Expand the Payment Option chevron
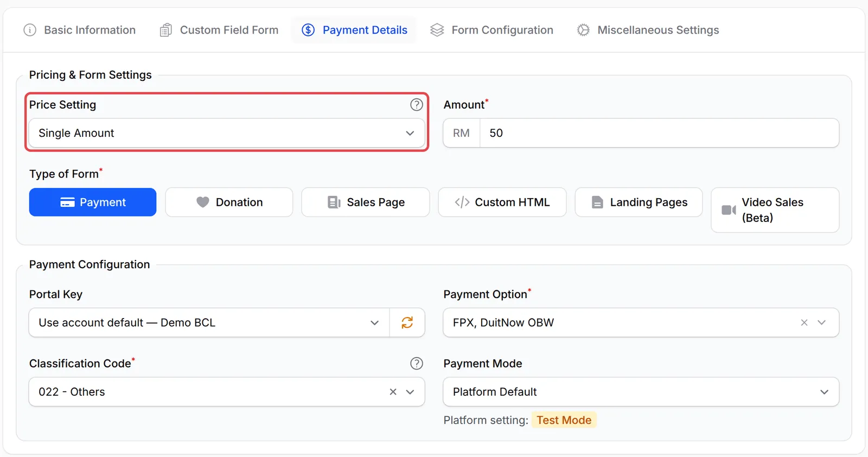 [x=822, y=323]
